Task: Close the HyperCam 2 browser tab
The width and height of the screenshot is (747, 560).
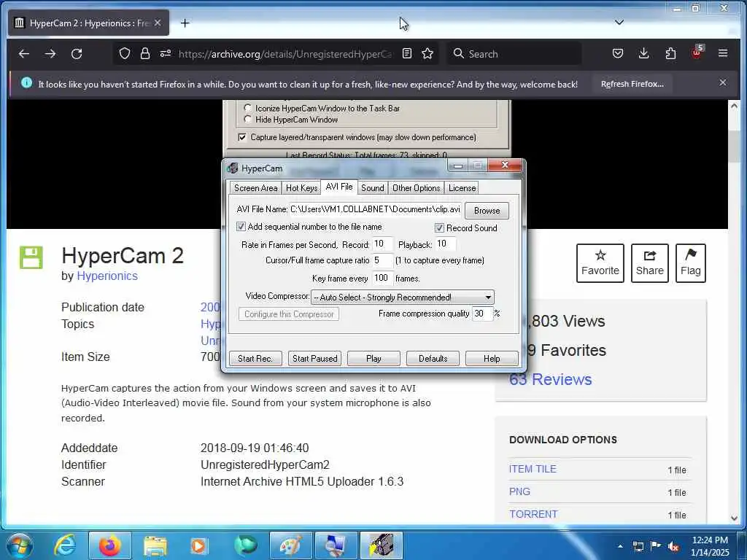Action: pos(158,23)
